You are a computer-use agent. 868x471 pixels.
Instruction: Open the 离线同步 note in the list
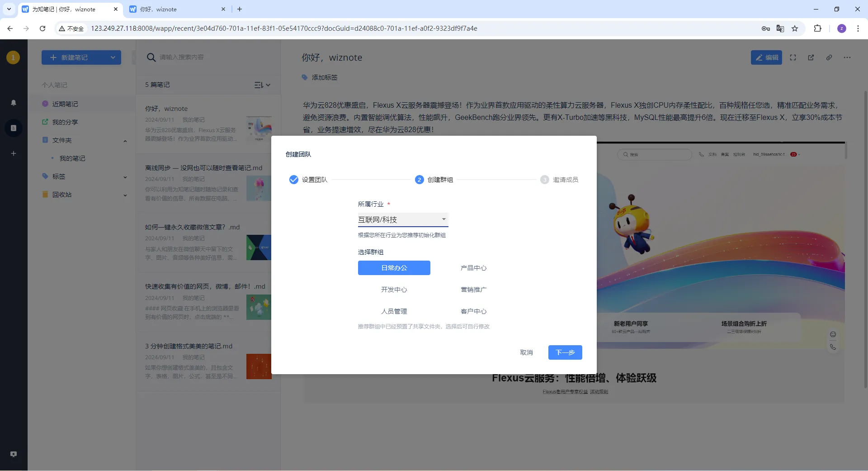click(x=208, y=184)
